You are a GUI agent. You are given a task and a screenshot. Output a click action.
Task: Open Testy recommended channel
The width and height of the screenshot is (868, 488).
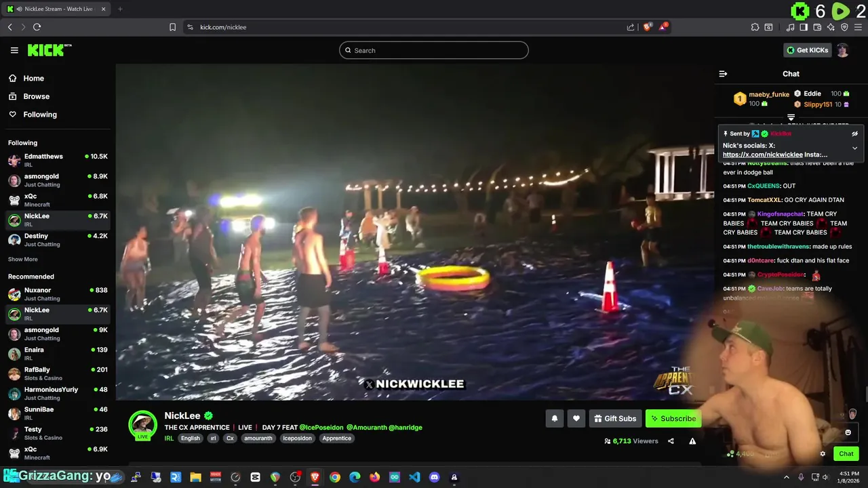pos(58,433)
